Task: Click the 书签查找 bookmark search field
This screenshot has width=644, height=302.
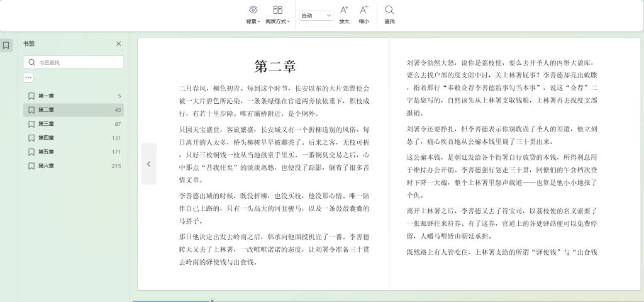Action: (79, 62)
